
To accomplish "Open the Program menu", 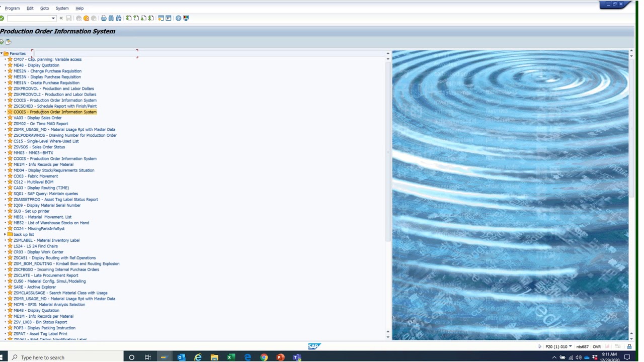I will point(12,8).
